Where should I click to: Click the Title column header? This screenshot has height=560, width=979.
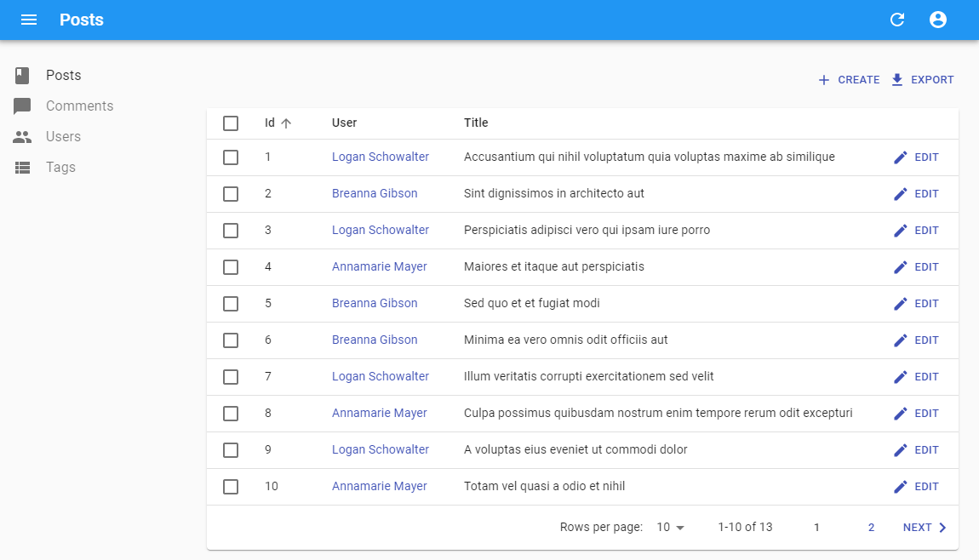[x=476, y=123]
